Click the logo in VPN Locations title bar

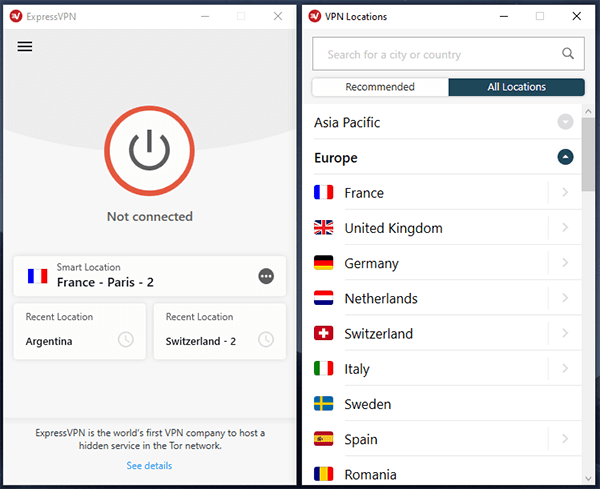point(315,16)
